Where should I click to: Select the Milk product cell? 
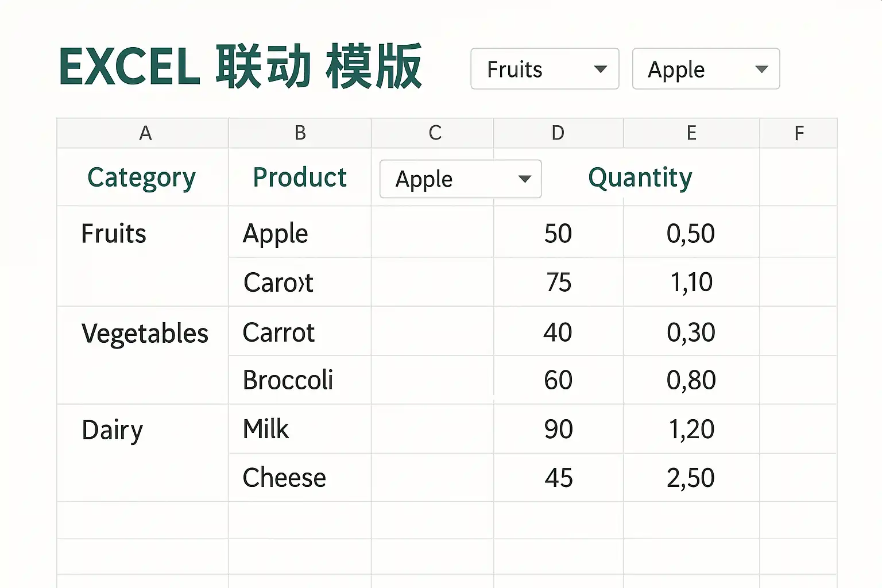pyautogui.click(x=300, y=429)
